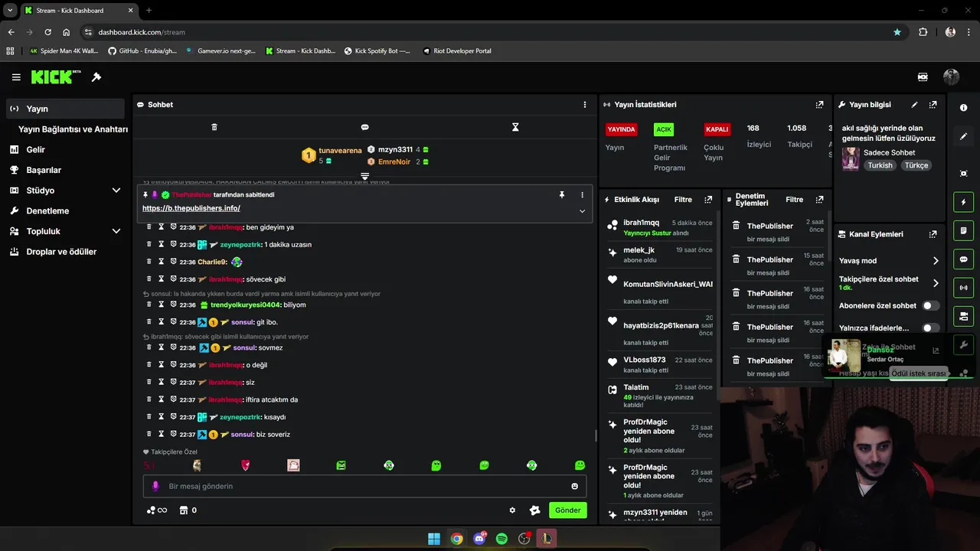Image resolution: width=980 pixels, height=551 pixels.
Task: Pop out the Kanal Eylemleri panel
Action: tap(933, 234)
